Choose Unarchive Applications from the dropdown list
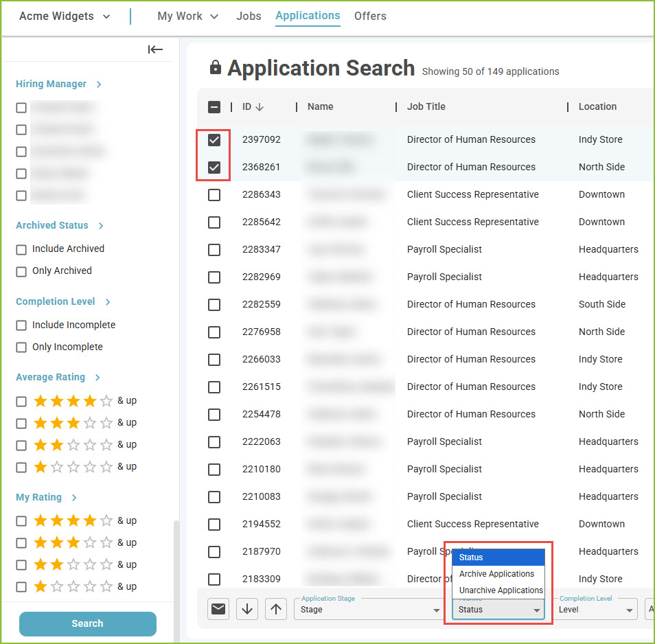 coord(498,590)
